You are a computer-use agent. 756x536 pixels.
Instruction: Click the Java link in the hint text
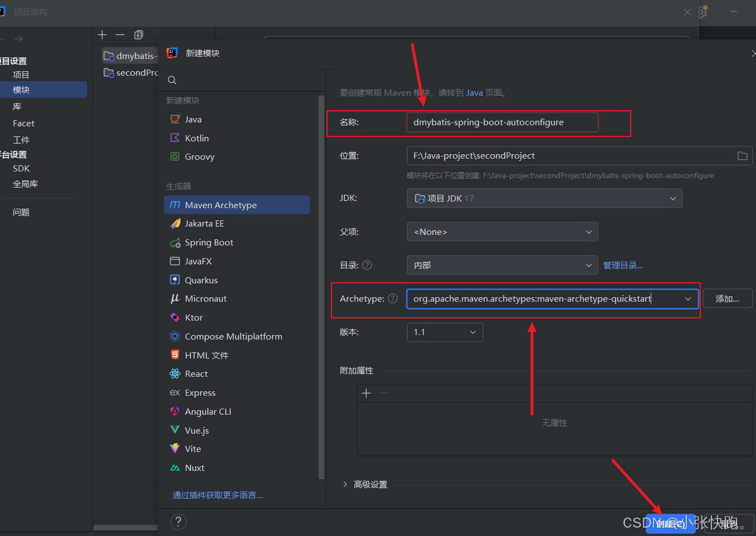(475, 93)
